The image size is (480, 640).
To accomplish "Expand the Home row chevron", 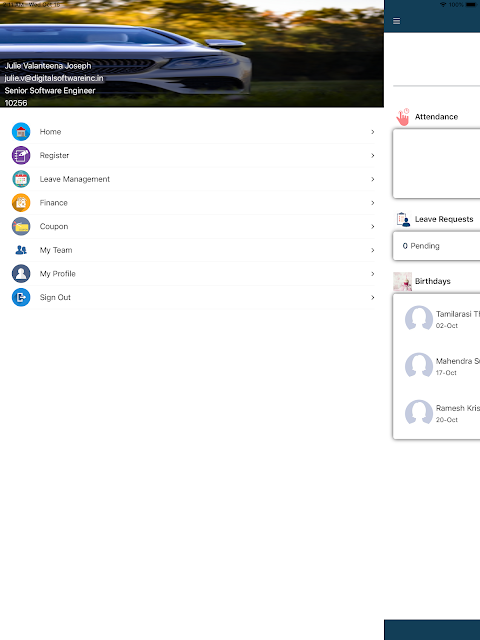I will 372,132.
